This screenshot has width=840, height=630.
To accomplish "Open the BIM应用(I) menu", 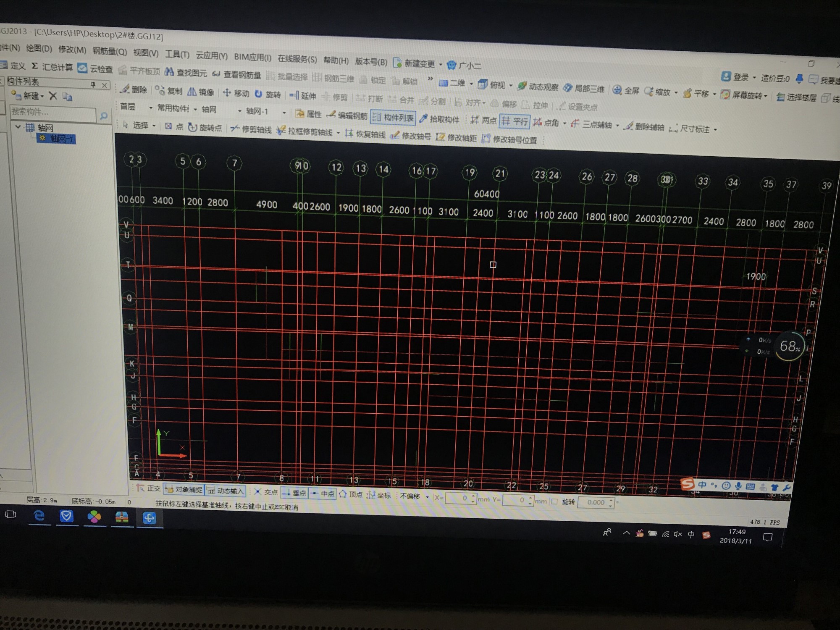I will coord(252,57).
